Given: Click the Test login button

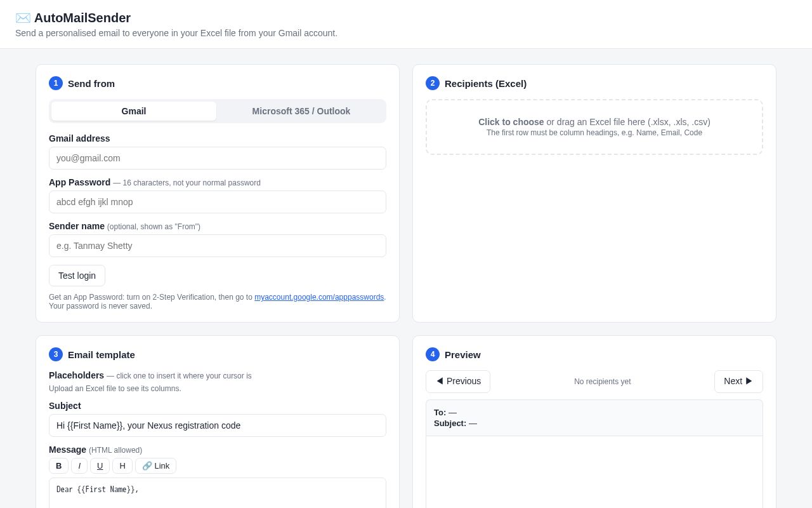Looking at the screenshot, I should click(x=77, y=276).
